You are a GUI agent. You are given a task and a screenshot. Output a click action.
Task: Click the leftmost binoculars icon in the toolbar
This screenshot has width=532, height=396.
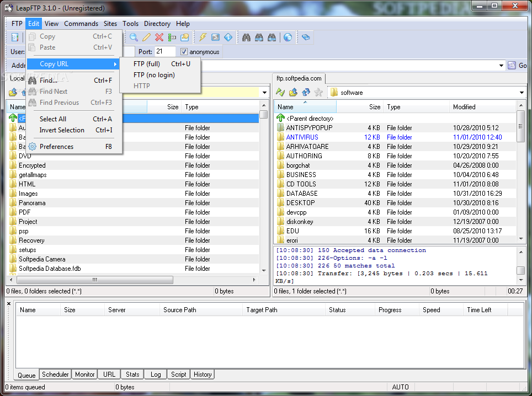point(246,38)
